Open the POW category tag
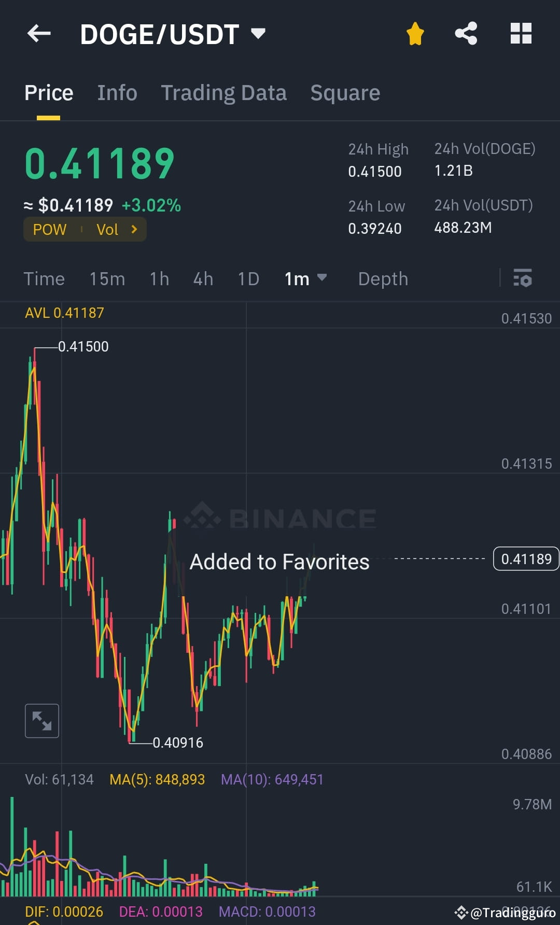This screenshot has width=560, height=925. 49,229
